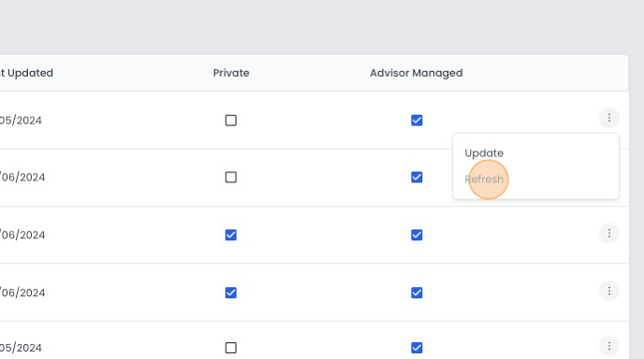Uncheck Advisor Managed in the third row
The width and height of the screenshot is (644, 359).
(417, 235)
